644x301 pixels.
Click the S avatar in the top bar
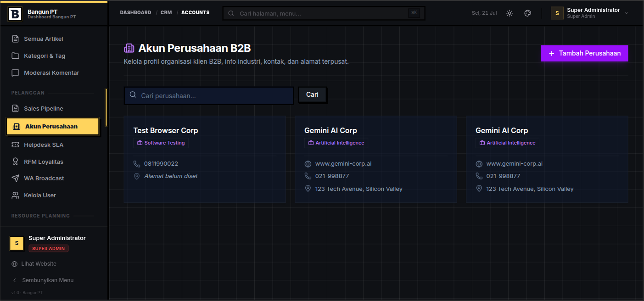pos(557,13)
